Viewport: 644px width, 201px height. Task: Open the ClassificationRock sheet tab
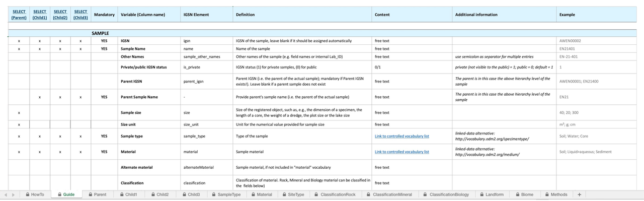point(335,194)
